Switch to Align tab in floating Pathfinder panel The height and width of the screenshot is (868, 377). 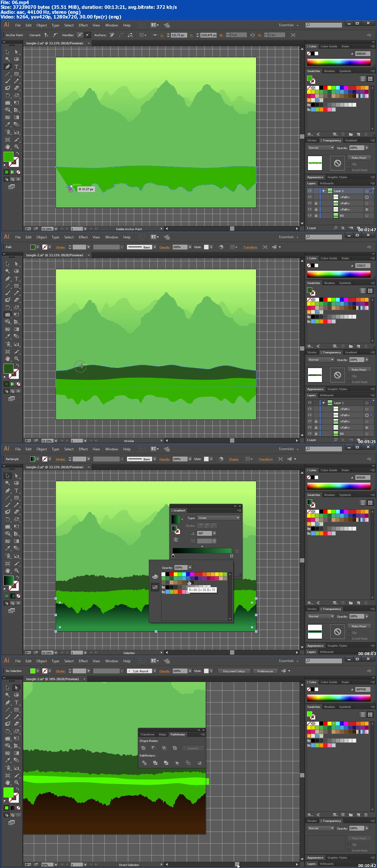[x=162, y=734]
